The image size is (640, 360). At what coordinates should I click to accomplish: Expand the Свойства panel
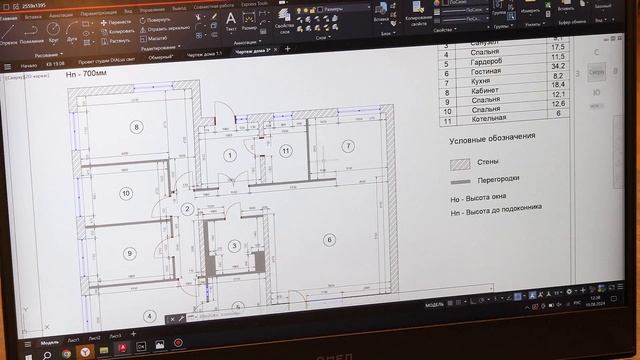445,30
